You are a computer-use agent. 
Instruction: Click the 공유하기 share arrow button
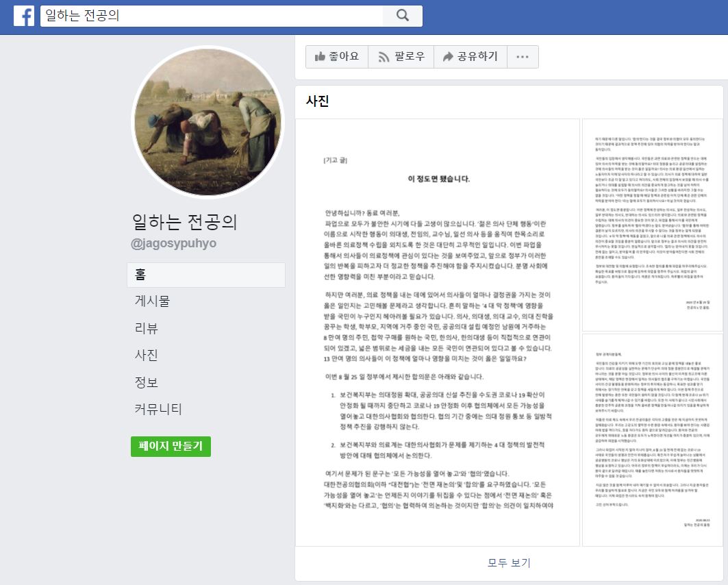(x=470, y=57)
